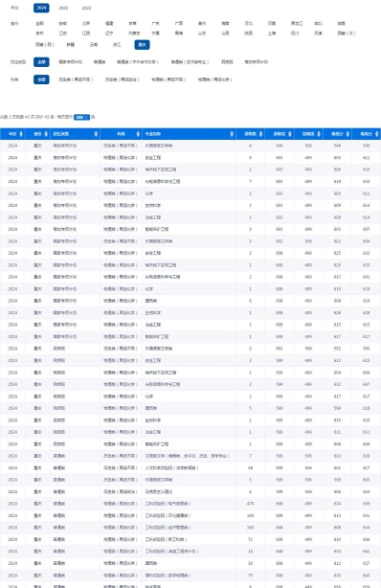Viewport: 381px width, 588px height.
Task: Filter province by 宁夏
Action: click(x=156, y=34)
